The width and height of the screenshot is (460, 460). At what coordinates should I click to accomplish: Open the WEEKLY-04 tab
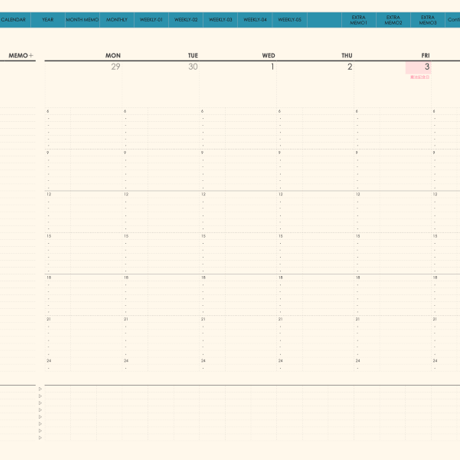(255, 20)
